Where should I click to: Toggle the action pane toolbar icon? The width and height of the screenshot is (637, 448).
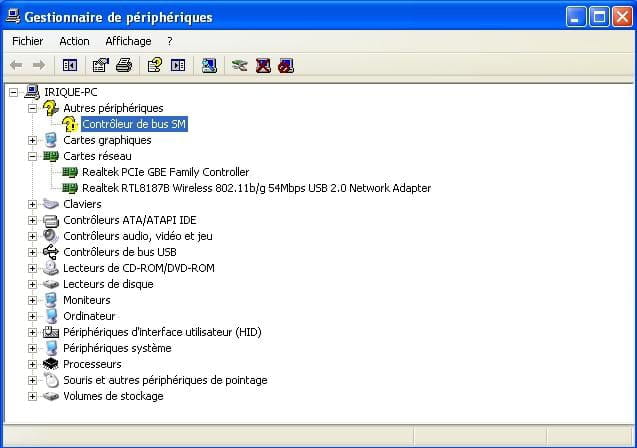pos(178,65)
